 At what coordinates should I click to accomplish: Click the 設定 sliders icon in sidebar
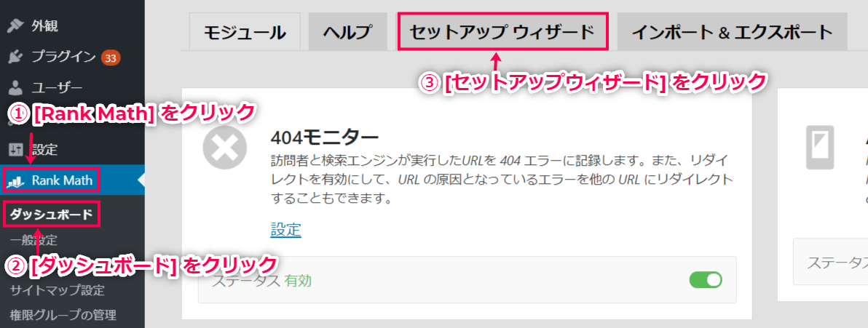click(17, 149)
